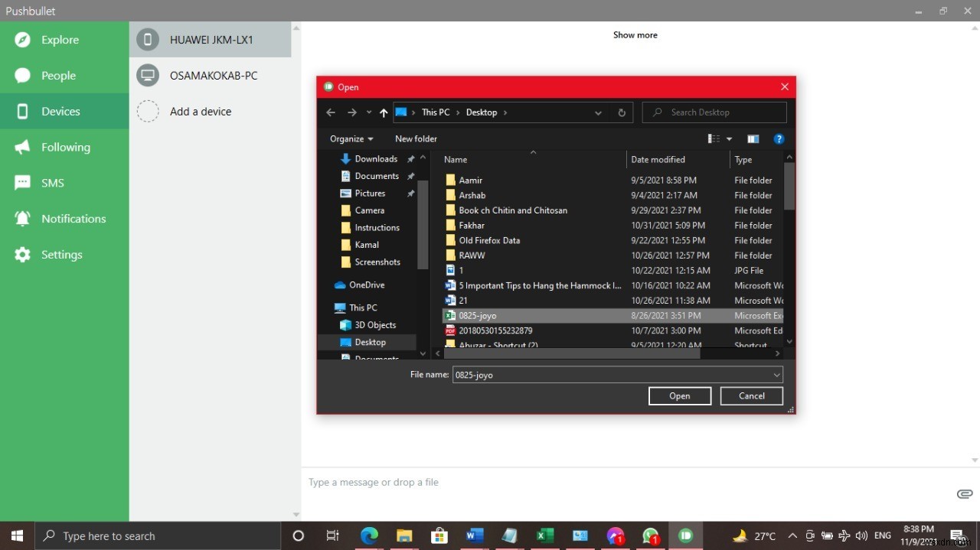Pin Pictures to Quick access

410,194
